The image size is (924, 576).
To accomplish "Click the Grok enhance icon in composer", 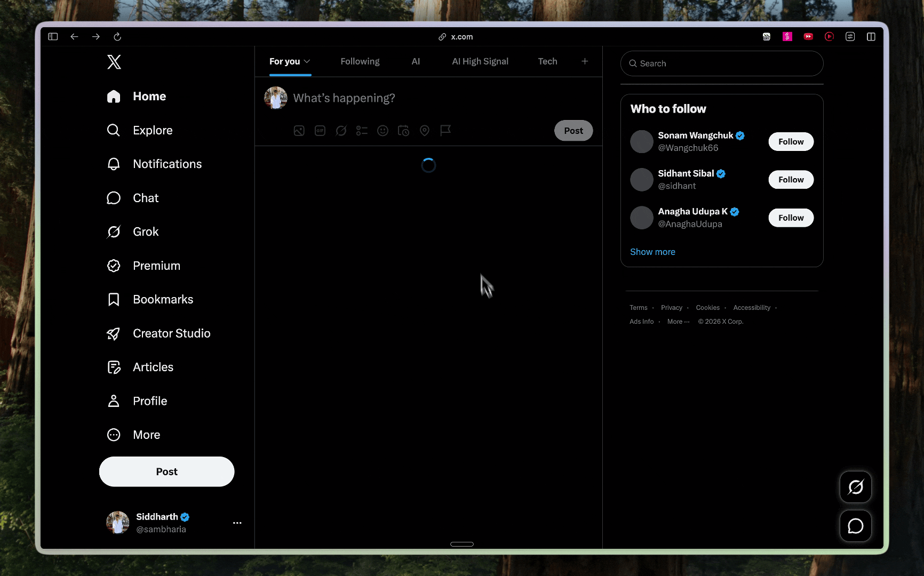I will [x=341, y=131].
